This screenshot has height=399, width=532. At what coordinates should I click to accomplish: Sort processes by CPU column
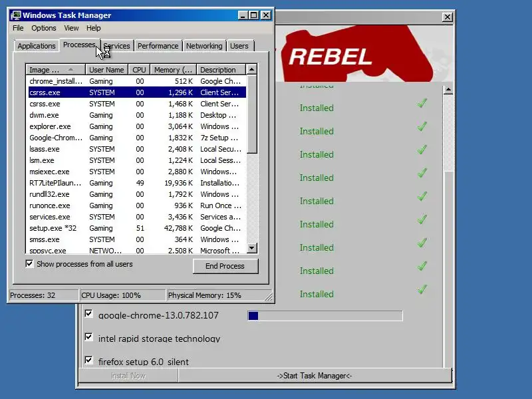click(x=139, y=70)
